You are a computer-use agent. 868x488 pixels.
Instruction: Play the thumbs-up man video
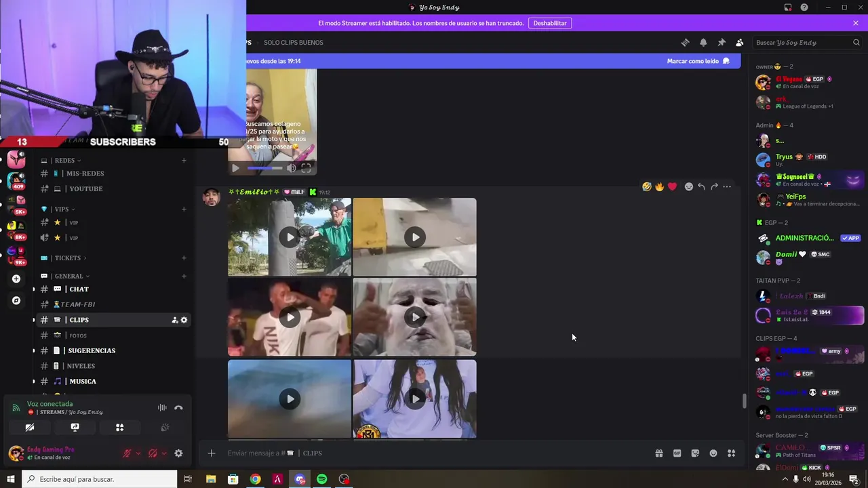(x=415, y=317)
